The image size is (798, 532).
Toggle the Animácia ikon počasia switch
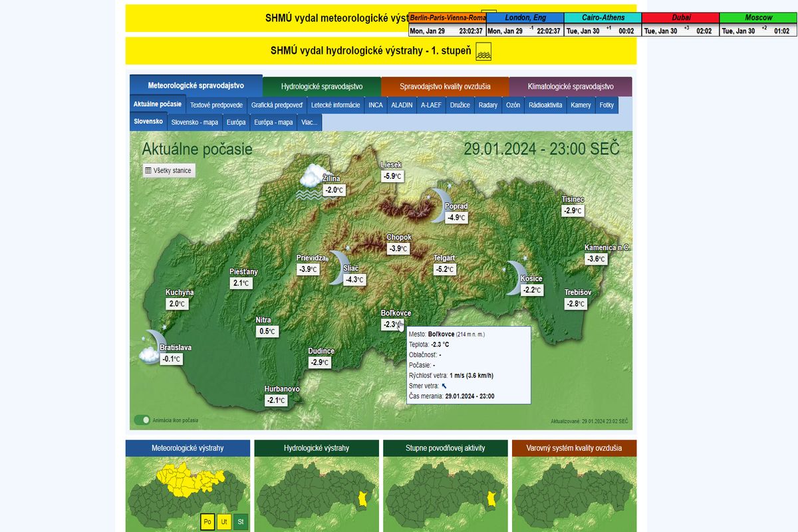142,420
